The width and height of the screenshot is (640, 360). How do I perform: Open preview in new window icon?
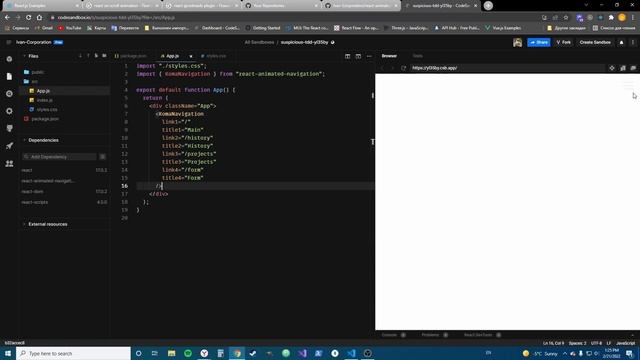pyautogui.click(x=633, y=68)
